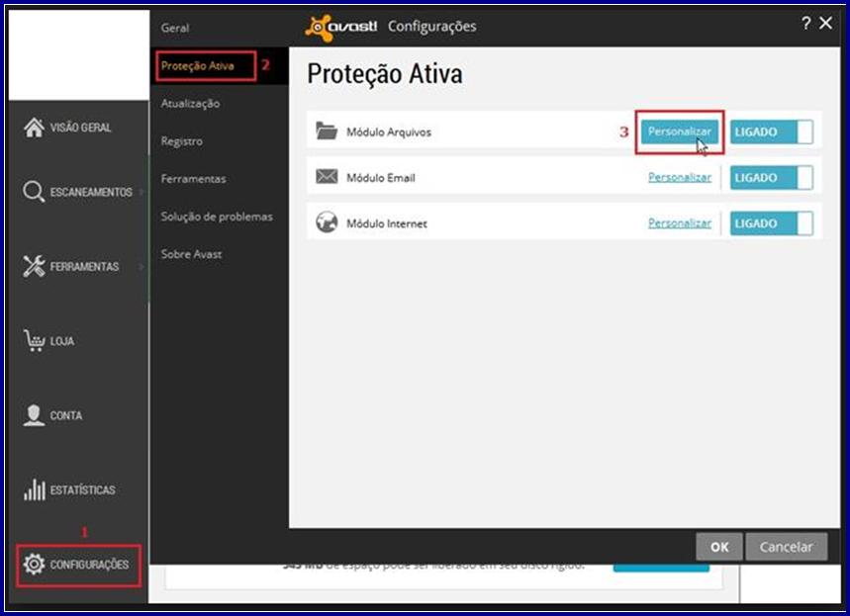Viewport: 850px width, 616px height.
Task: Click the Ferramentas wrench icon
Action: click(34, 266)
